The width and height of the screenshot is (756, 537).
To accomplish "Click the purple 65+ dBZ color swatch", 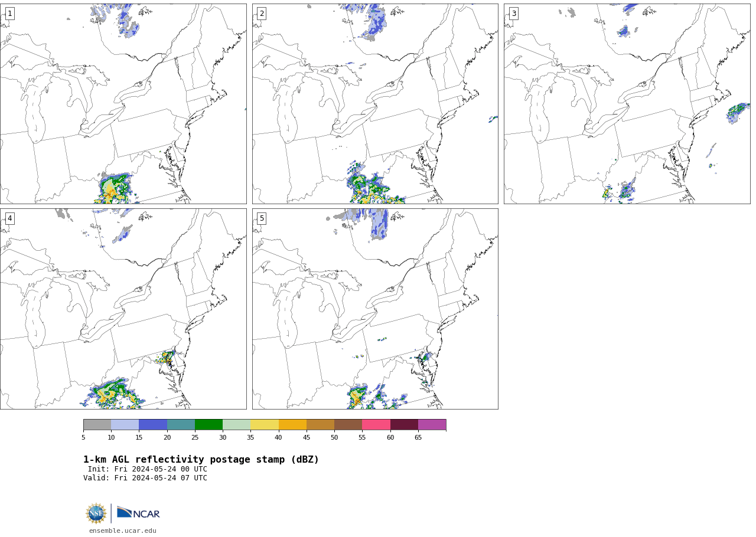I will (432, 425).
